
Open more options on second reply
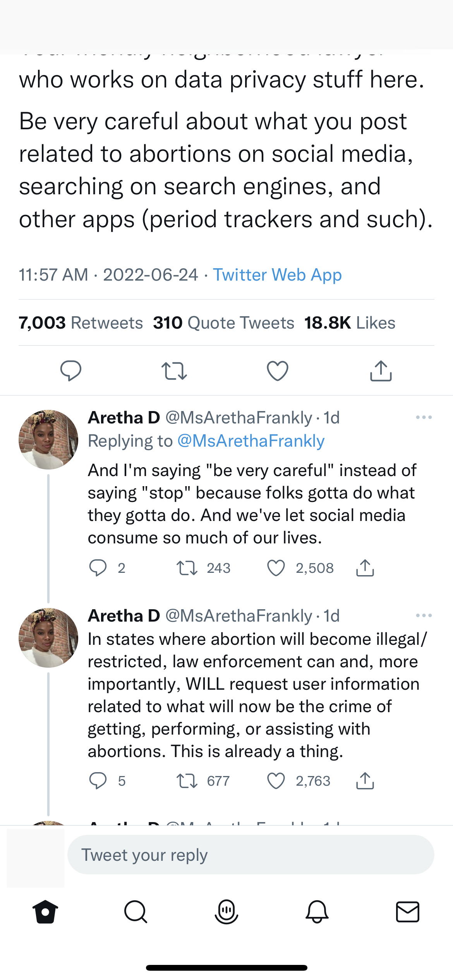(x=424, y=615)
